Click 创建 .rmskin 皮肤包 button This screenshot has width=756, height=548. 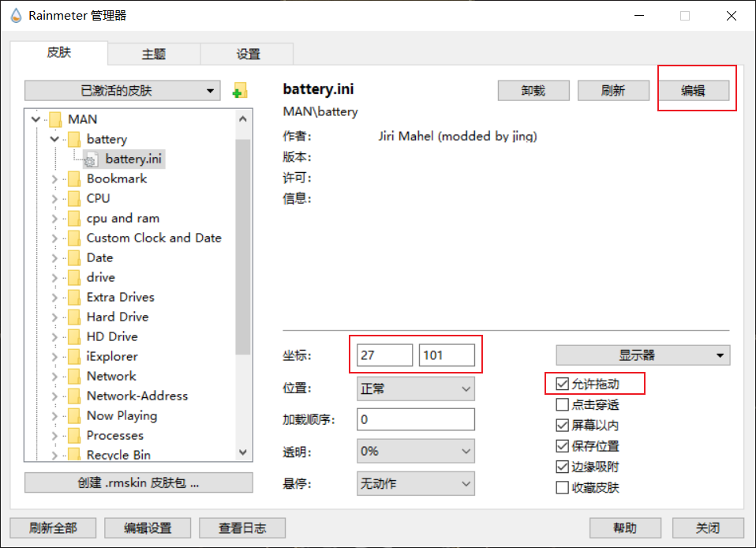pyautogui.click(x=138, y=483)
